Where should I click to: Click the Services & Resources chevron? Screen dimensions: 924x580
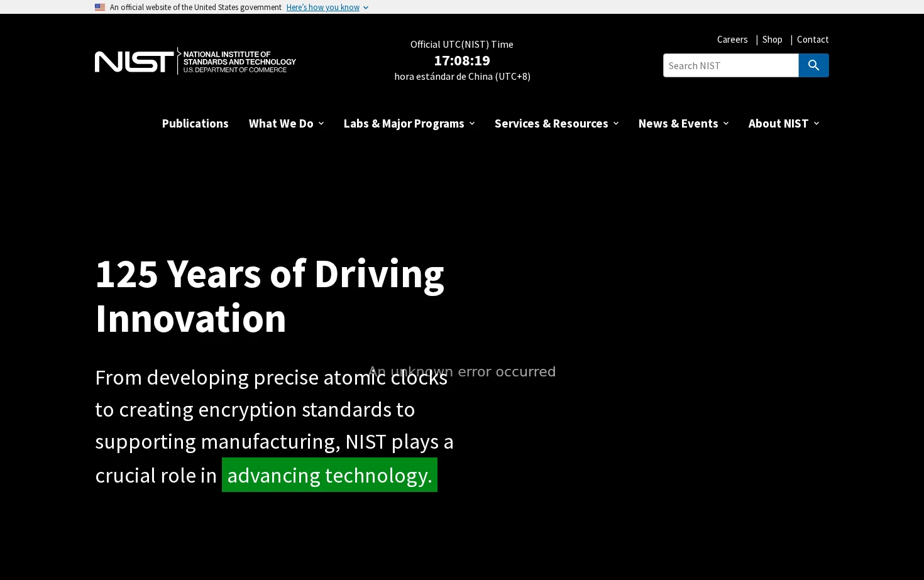coord(616,124)
